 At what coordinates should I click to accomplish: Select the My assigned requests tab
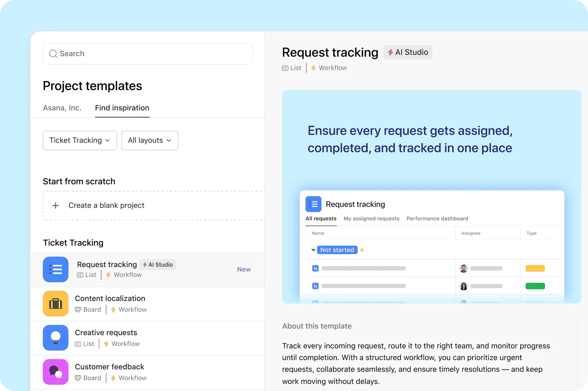371,219
